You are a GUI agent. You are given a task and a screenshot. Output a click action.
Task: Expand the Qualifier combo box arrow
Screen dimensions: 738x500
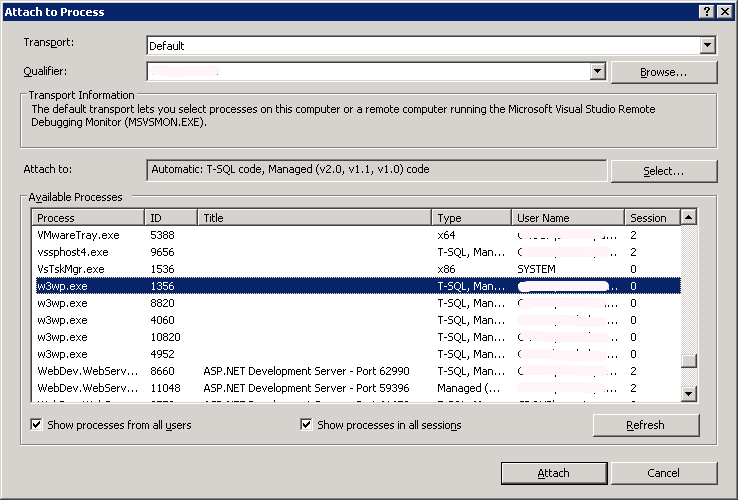[x=597, y=72]
